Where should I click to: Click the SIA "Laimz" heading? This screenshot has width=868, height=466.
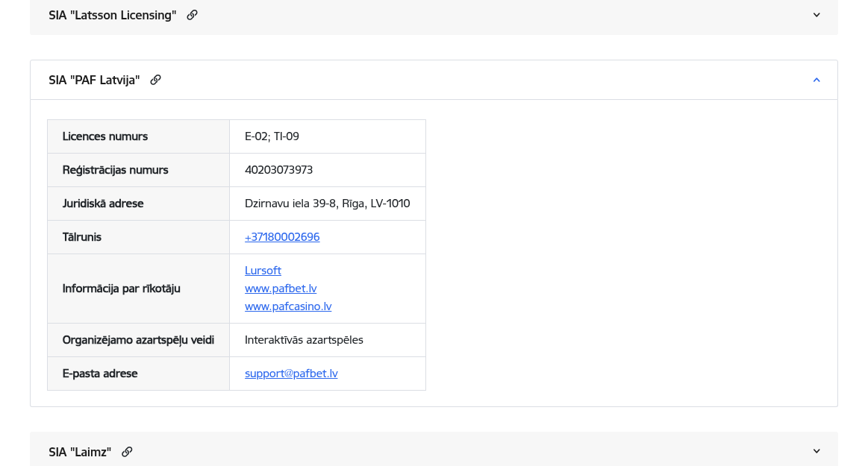point(80,452)
